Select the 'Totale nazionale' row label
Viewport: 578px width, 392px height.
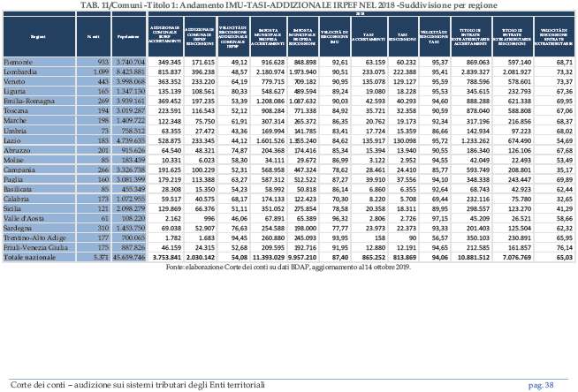pos(29,257)
